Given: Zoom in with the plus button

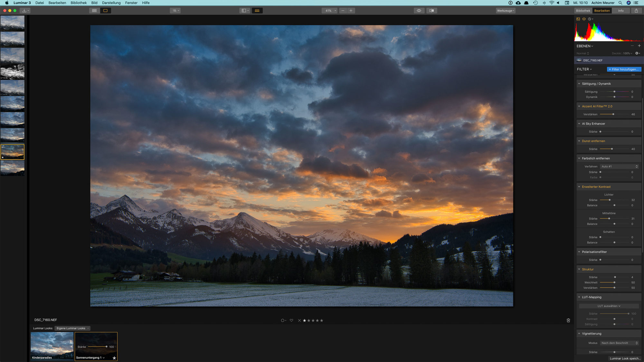Looking at the screenshot, I should click(351, 11).
